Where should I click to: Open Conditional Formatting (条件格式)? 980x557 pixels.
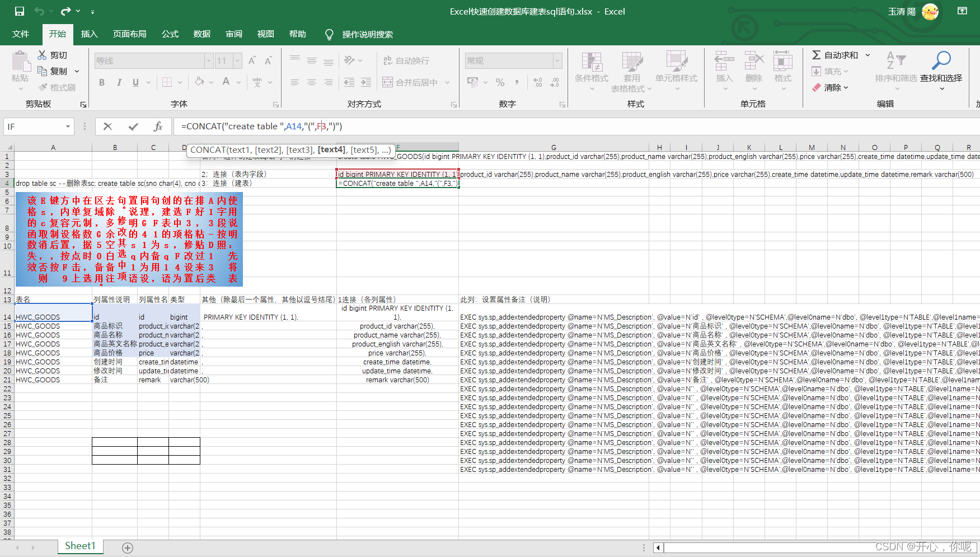(592, 72)
